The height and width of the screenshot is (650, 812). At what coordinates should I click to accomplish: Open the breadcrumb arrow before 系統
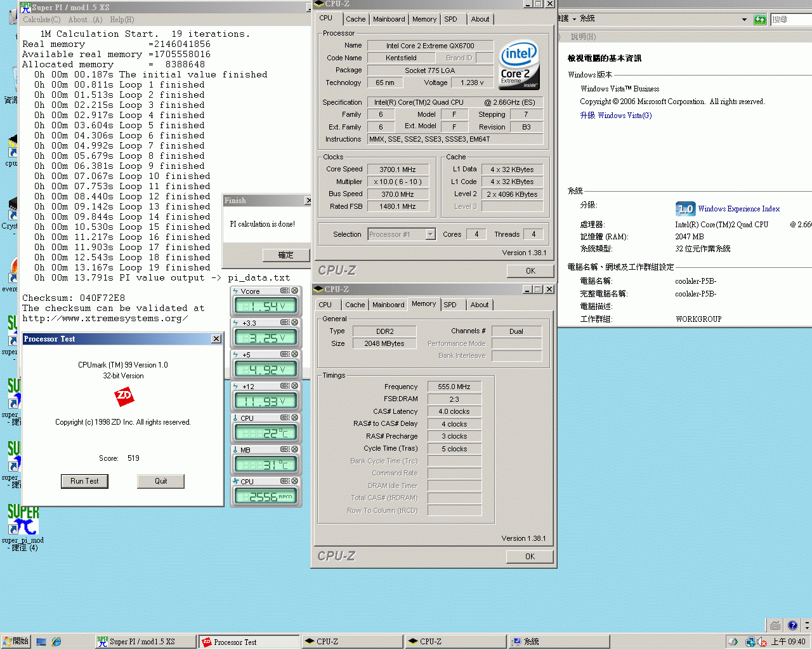(x=574, y=19)
